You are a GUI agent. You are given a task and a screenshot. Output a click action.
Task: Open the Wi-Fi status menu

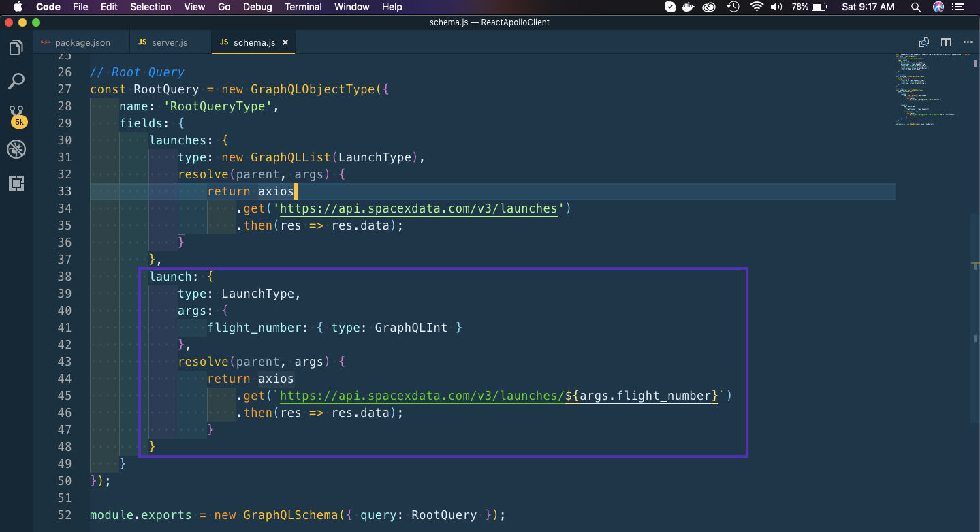(x=757, y=7)
